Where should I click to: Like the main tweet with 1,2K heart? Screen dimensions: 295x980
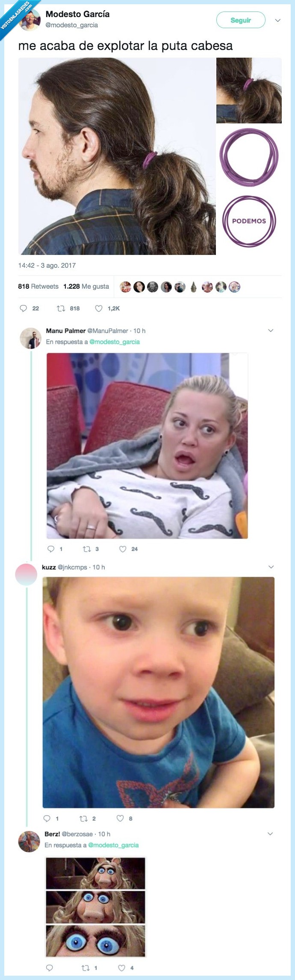(99, 308)
